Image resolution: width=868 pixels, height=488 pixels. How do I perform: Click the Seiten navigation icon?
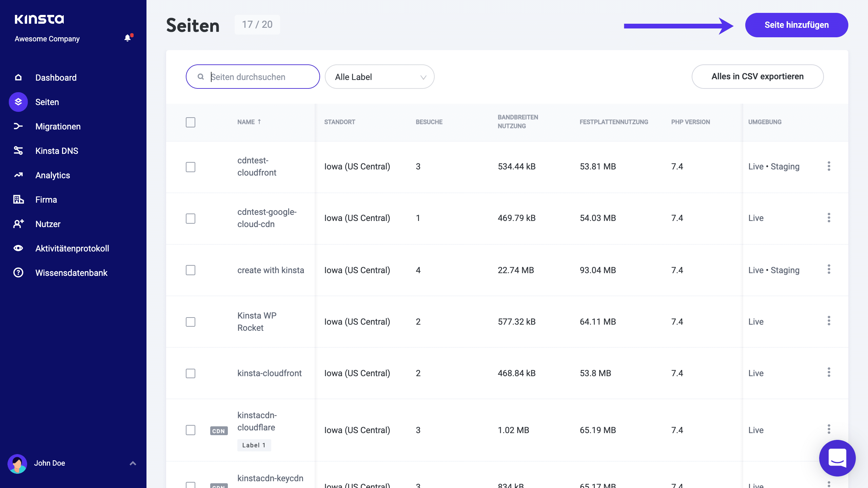tap(18, 102)
